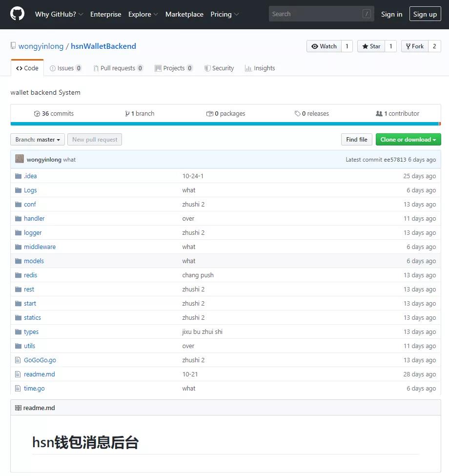Select the Code tab
The height and width of the screenshot is (476, 449).
coord(27,68)
